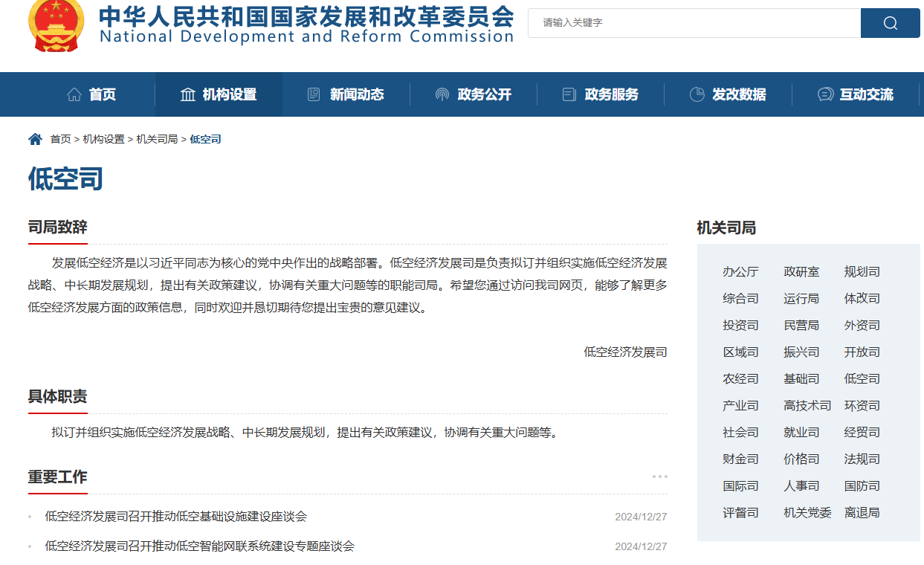Open the 低空基础设施建设座谈会 article
The width and height of the screenshot is (924, 565).
(x=175, y=516)
